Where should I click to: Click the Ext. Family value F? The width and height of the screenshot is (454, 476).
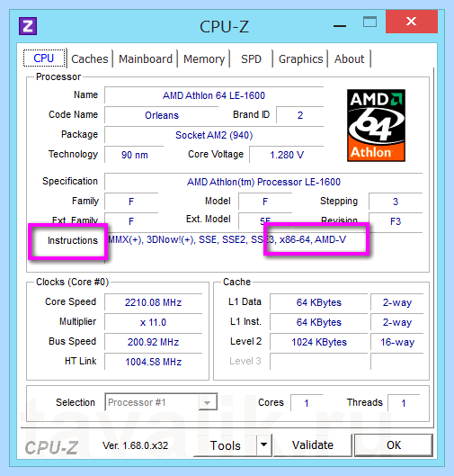(x=131, y=221)
